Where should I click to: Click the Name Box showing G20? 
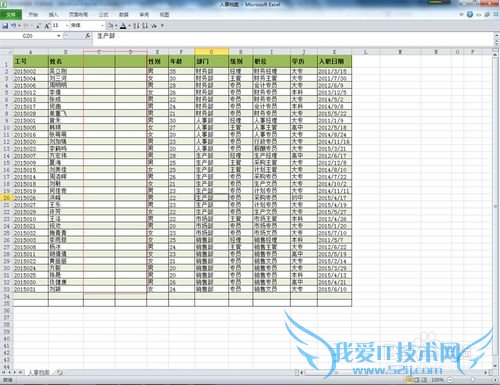[x=28, y=36]
